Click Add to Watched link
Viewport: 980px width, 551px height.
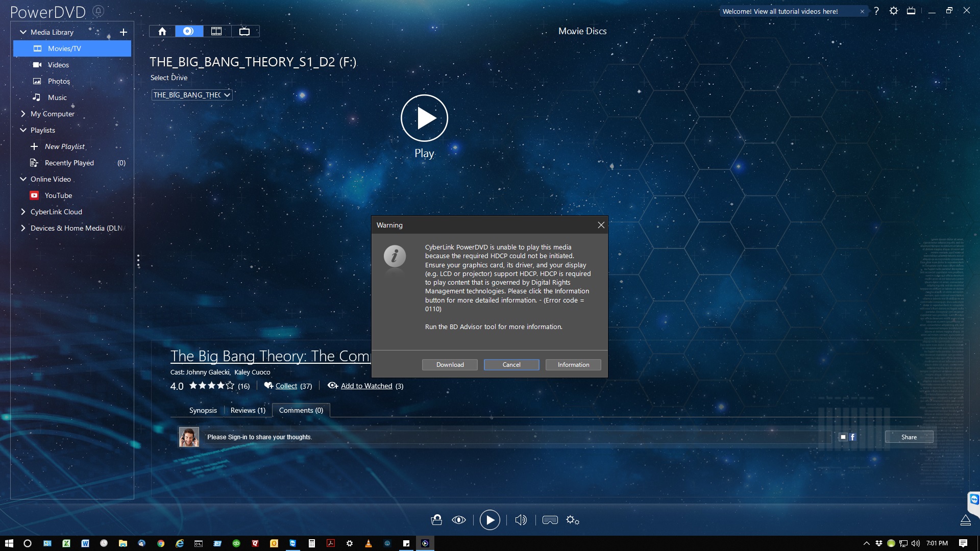point(366,386)
